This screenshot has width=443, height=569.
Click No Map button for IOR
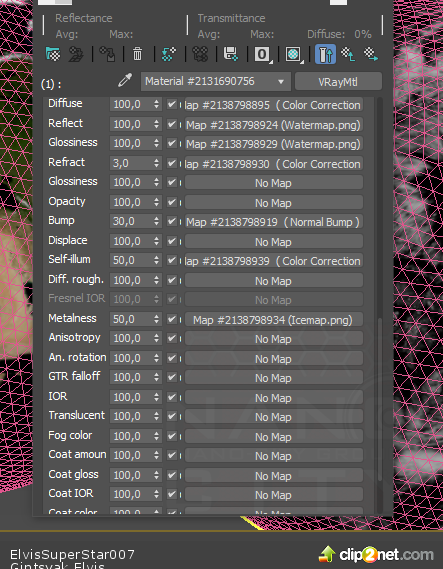pyautogui.click(x=274, y=397)
